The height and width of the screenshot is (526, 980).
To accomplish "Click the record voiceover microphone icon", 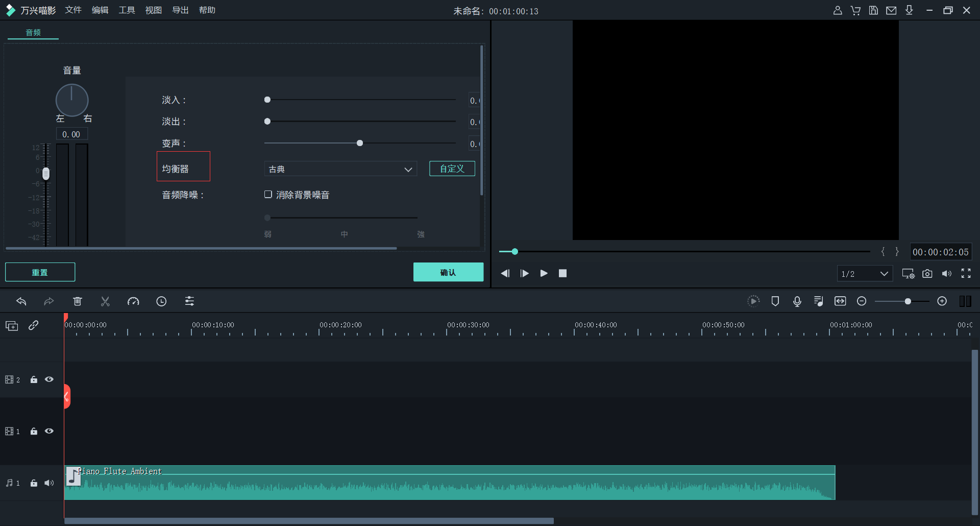I will click(x=797, y=301).
